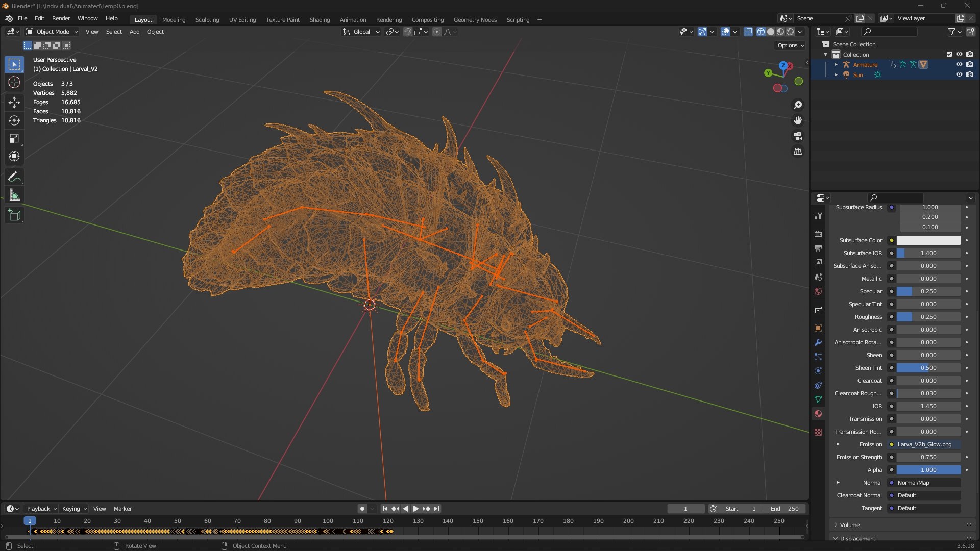980x551 pixels.
Task: Open the Add menu in viewport header
Action: (134, 32)
